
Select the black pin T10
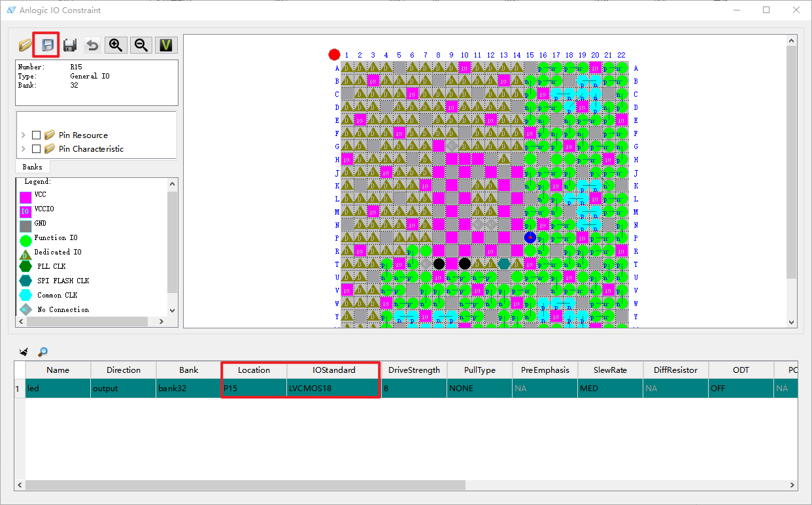[465, 264]
